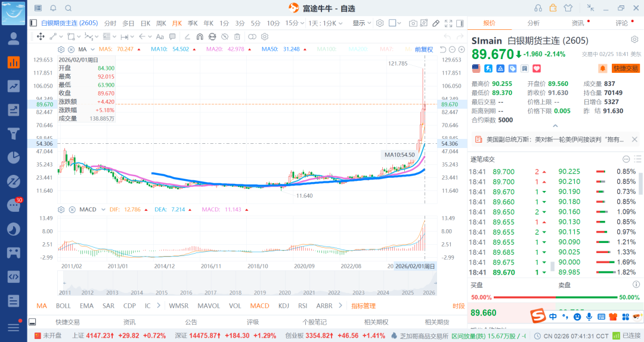
Task: Expand the 15分 interval dropdown
Action: (x=295, y=23)
